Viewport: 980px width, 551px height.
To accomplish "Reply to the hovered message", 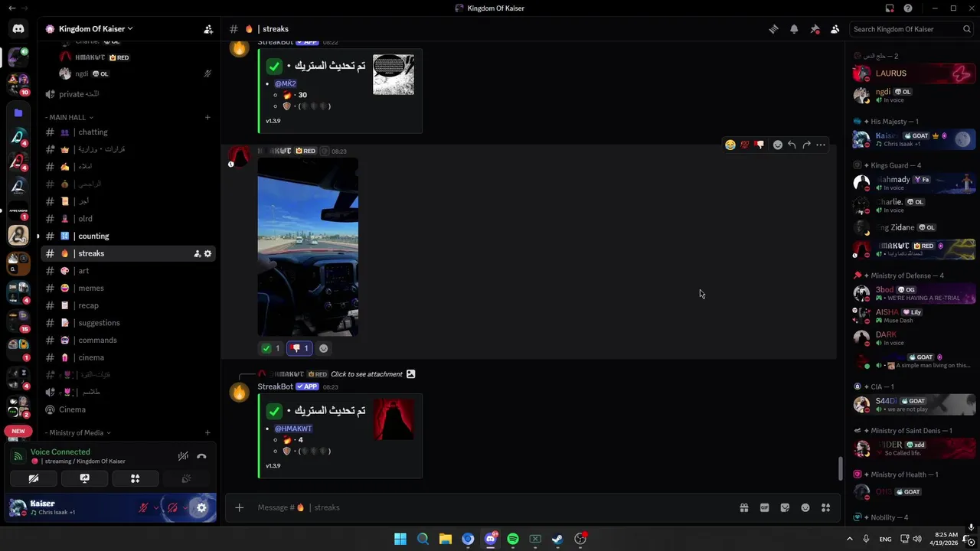I will coord(792,145).
